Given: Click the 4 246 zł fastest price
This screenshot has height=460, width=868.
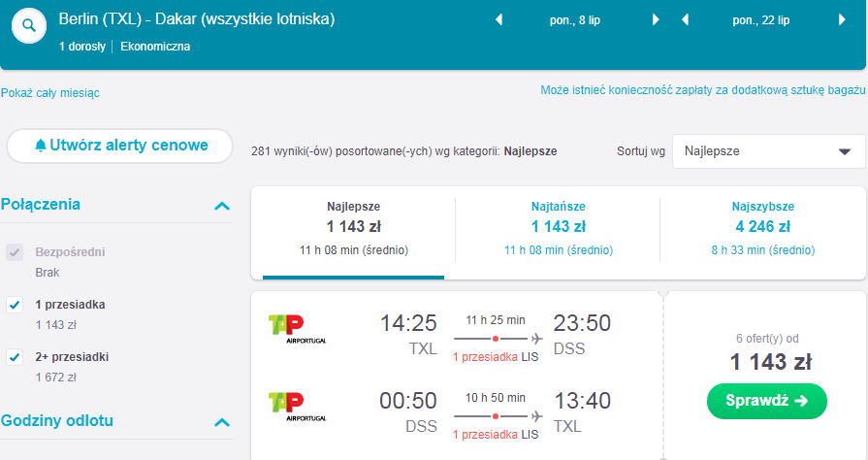Looking at the screenshot, I should point(763,227).
